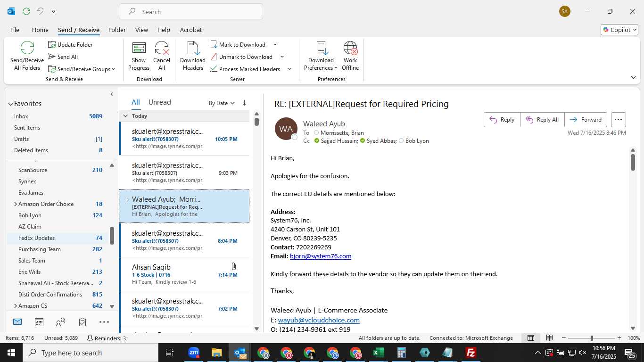
Task: Click Send/Receive All Folders icon
Action: (27, 56)
